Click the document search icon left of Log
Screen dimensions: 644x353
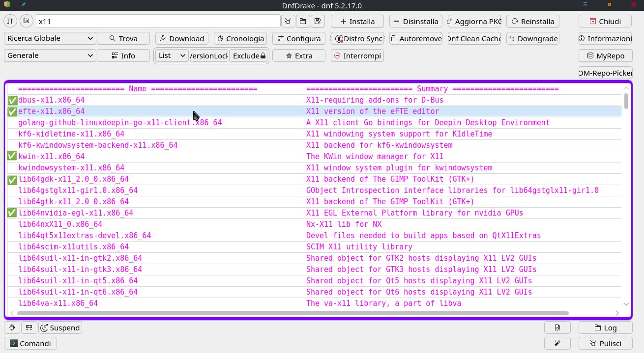pos(557,327)
